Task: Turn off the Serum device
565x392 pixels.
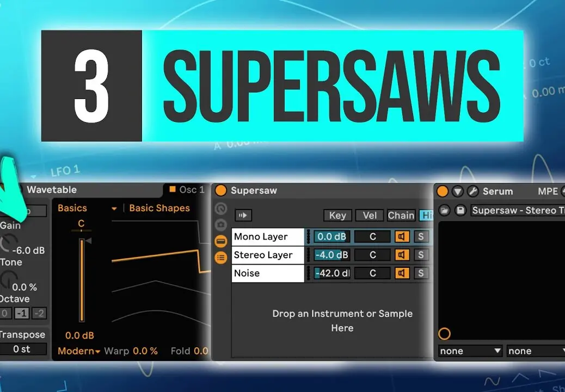Action: click(443, 191)
